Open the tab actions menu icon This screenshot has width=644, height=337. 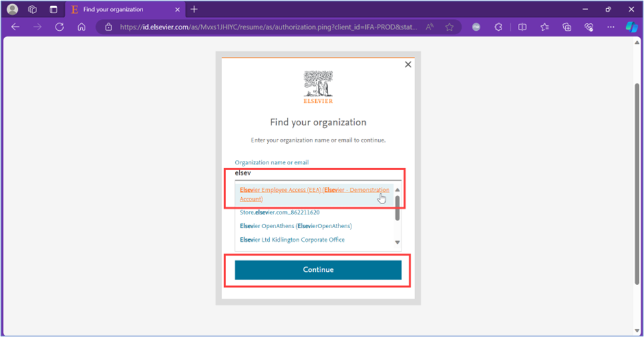pyautogui.click(x=53, y=9)
